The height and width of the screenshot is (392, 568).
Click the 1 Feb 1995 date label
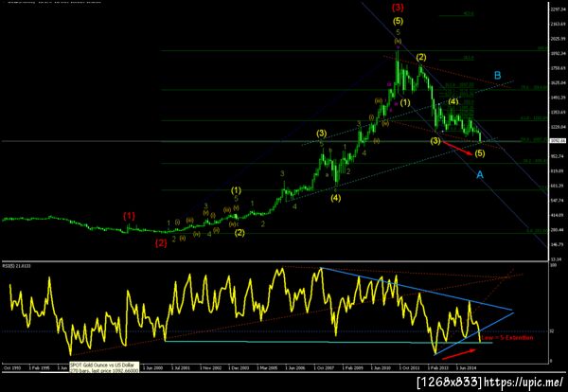pos(39,367)
